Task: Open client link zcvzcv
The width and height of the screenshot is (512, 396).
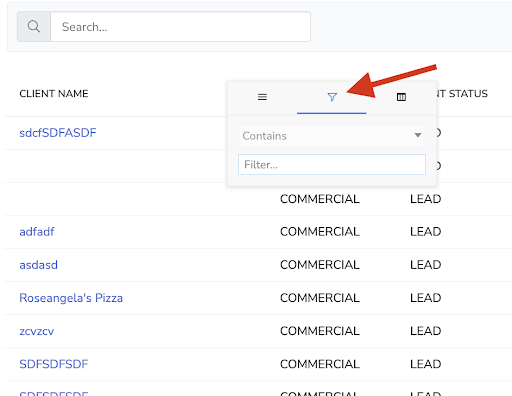Action: point(36,331)
